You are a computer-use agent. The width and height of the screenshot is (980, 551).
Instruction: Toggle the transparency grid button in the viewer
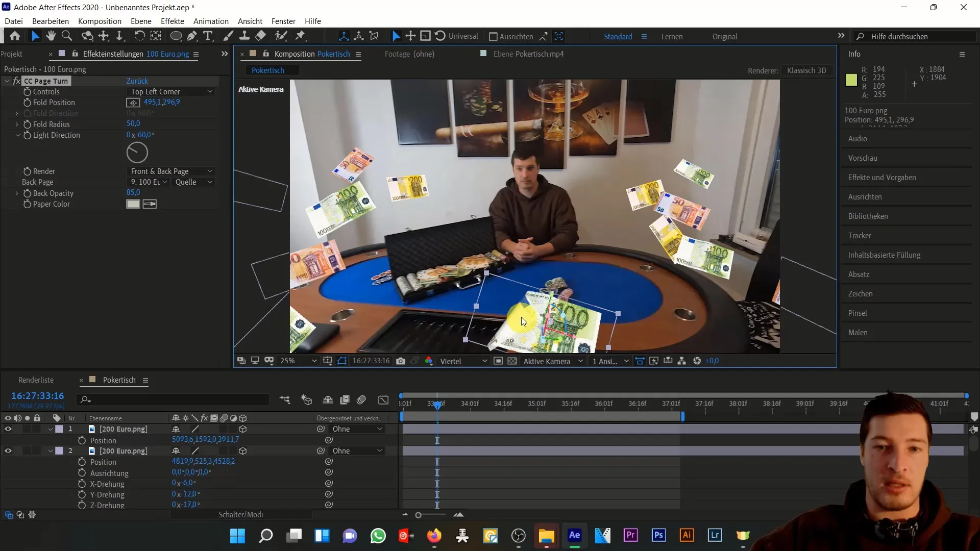[x=512, y=361]
